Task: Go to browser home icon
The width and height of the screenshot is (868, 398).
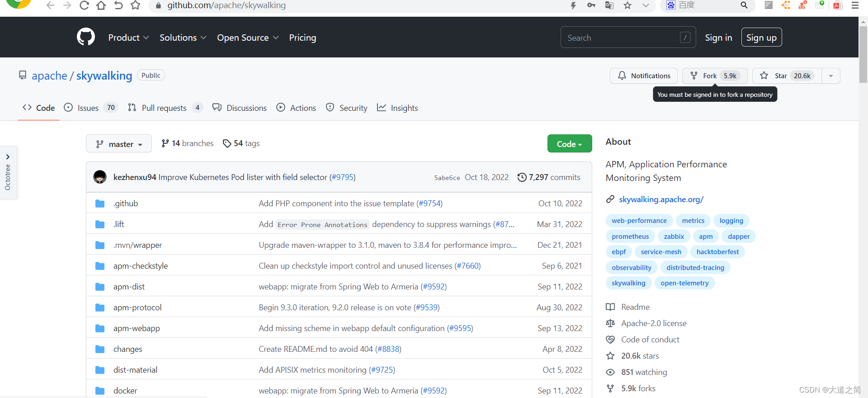Action: point(101,5)
